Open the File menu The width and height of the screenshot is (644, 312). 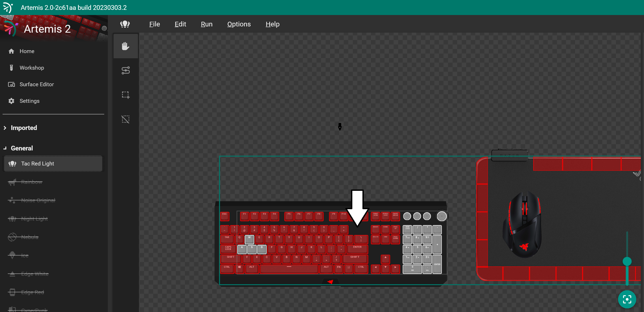tap(155, 24)
